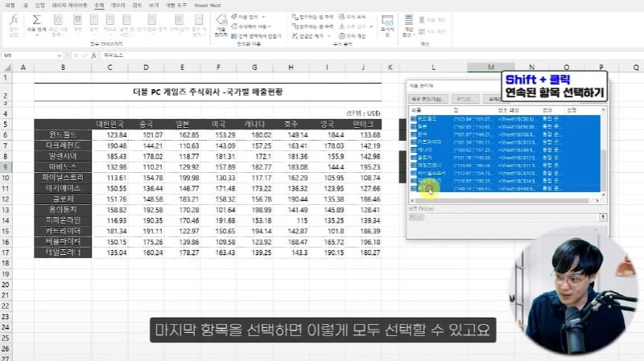Select the 테일즈러너 name row in dialog
Image resolution: width=644 pixels, height=361 pixels.
coord(506,166)
